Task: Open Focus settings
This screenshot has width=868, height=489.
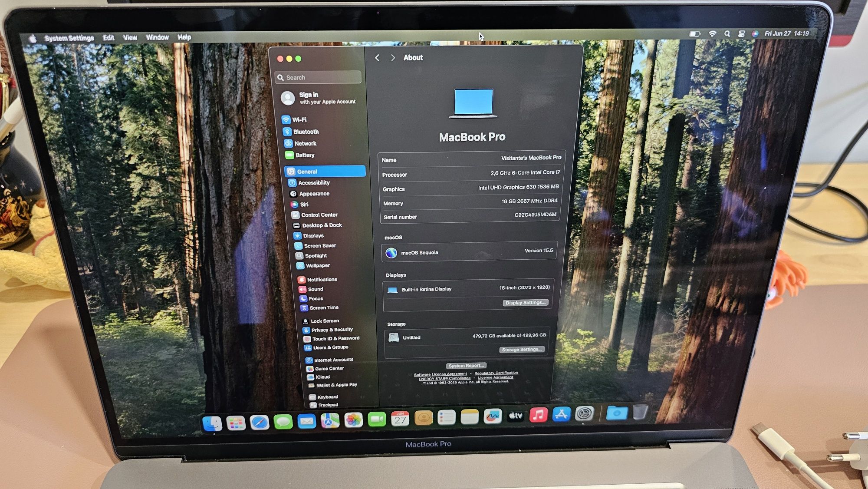Action: 312,299
